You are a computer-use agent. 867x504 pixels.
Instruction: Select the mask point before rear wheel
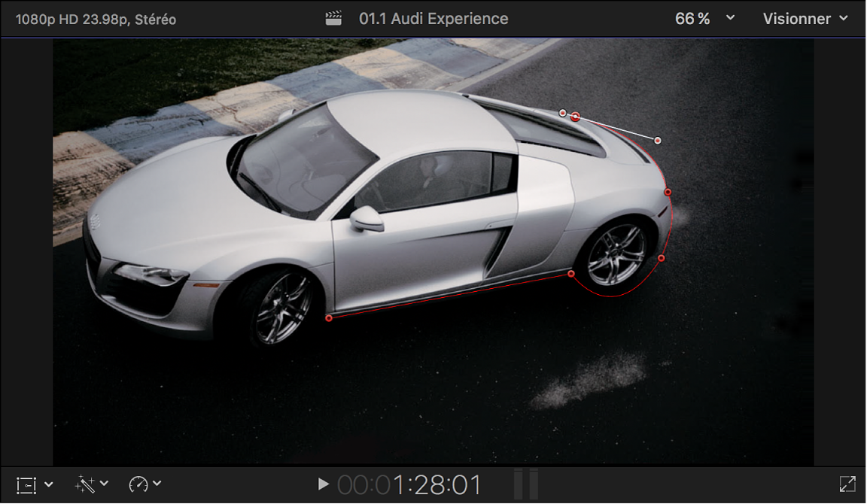(571, 274)
